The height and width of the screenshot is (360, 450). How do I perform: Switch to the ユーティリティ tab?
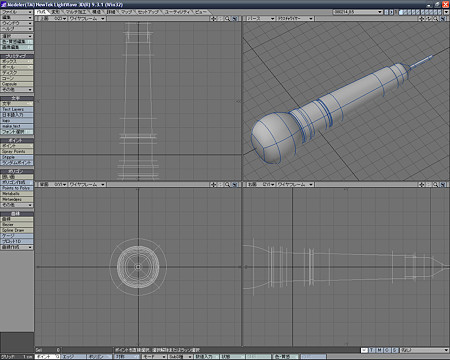[x=178, y=12]
